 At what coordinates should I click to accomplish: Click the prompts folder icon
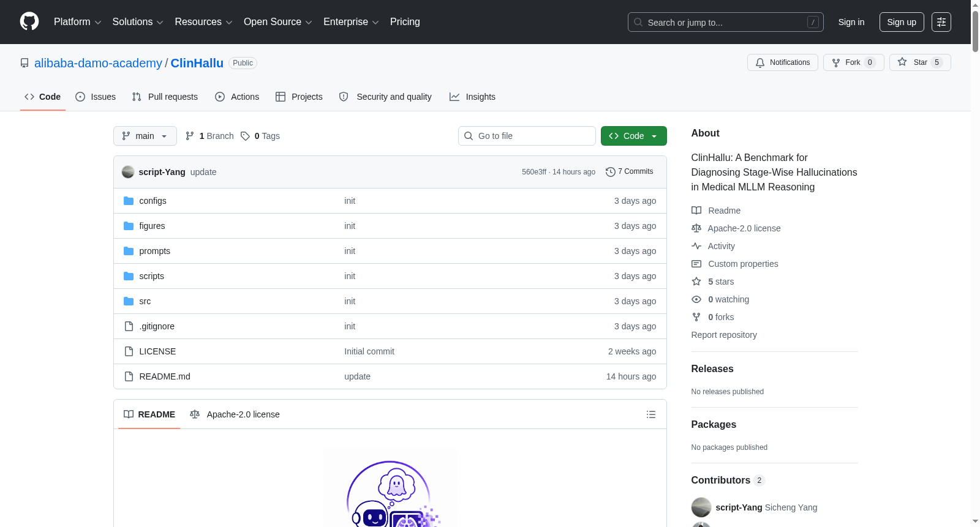129,251
